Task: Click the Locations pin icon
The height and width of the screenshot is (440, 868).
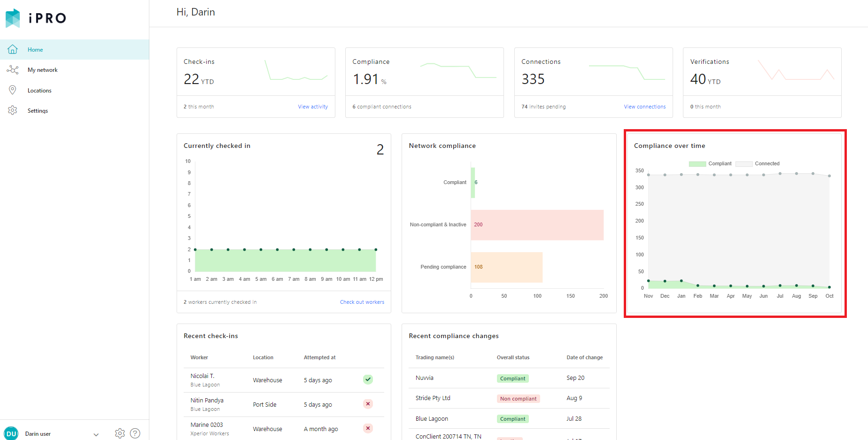Action: click(13, 90)
